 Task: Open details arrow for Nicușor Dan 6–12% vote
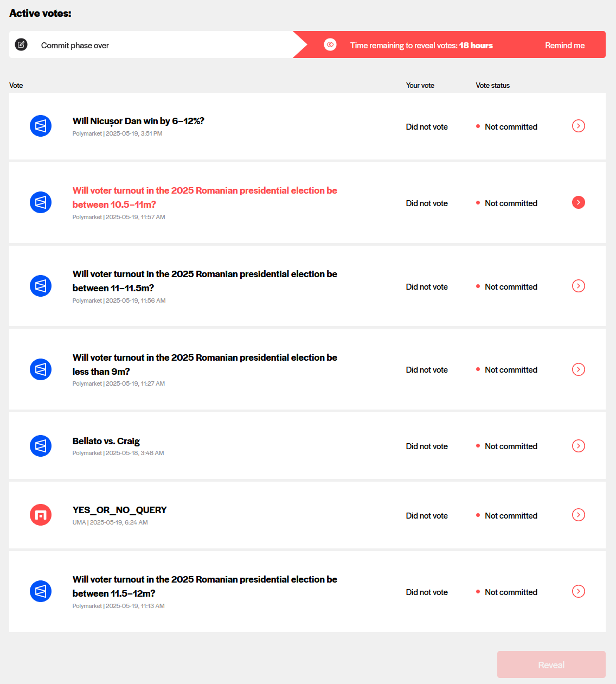pyautogui.click(x=579, y=126)
